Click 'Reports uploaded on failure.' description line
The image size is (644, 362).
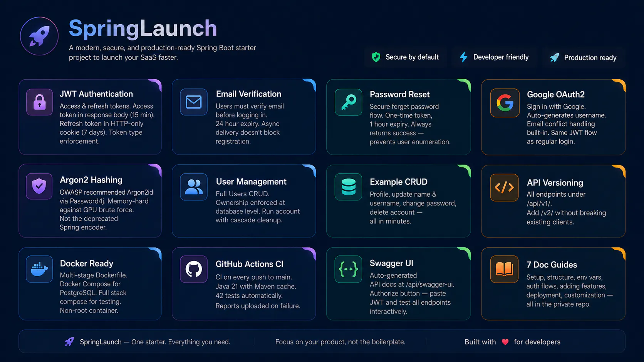pyautogui.click(x=258, y=306)
